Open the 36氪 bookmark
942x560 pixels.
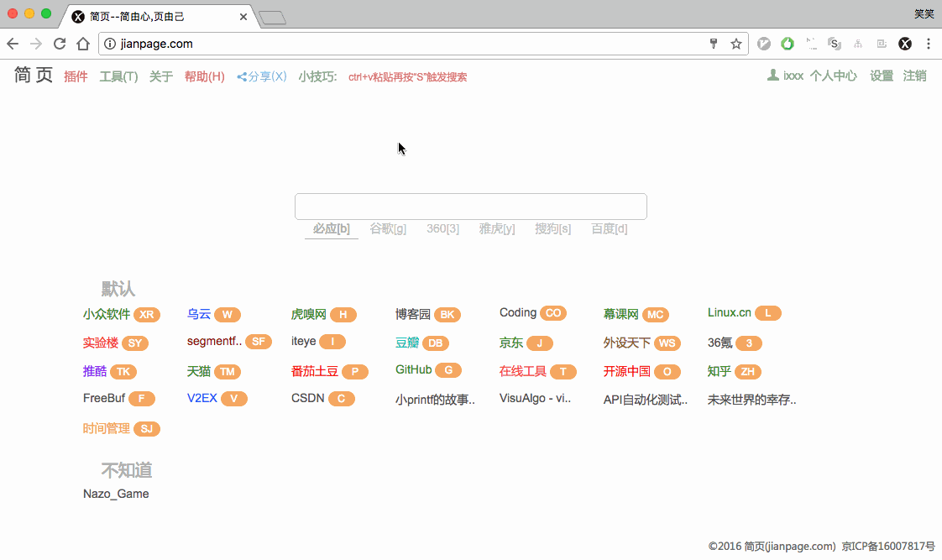click(720, 343)
